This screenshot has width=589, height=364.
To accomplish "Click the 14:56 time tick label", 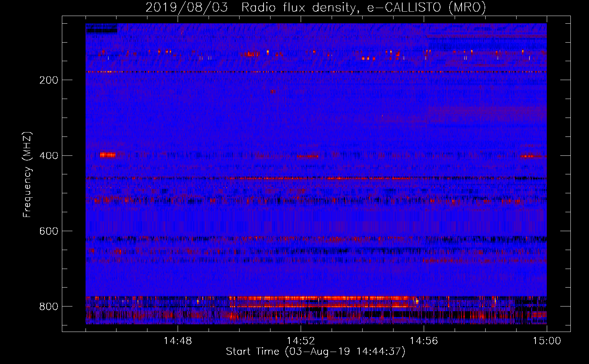I will [424, 341].
